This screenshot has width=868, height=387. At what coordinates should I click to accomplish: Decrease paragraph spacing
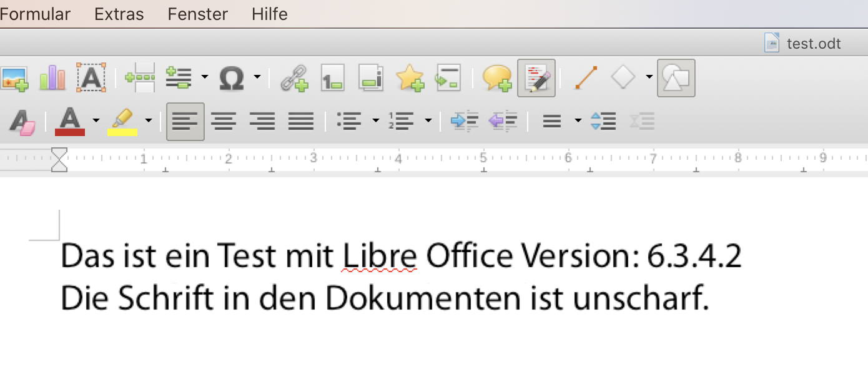pos(642,121)
